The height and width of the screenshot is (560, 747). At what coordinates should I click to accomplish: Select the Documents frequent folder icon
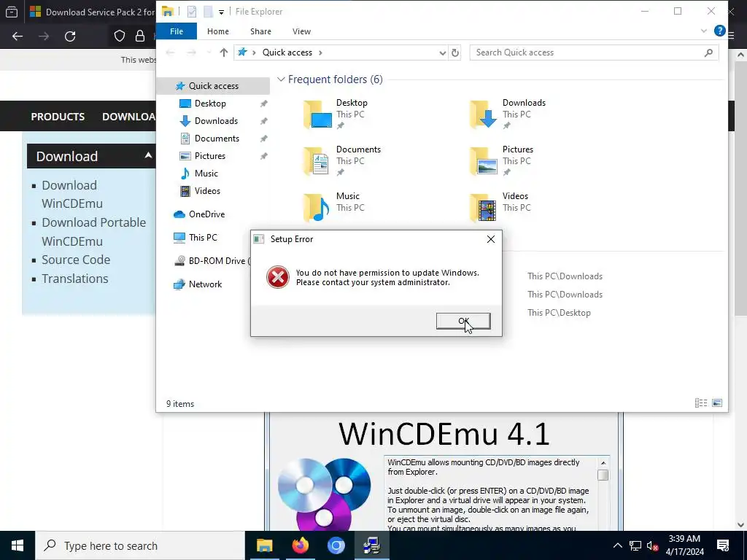tap(317, 161)
